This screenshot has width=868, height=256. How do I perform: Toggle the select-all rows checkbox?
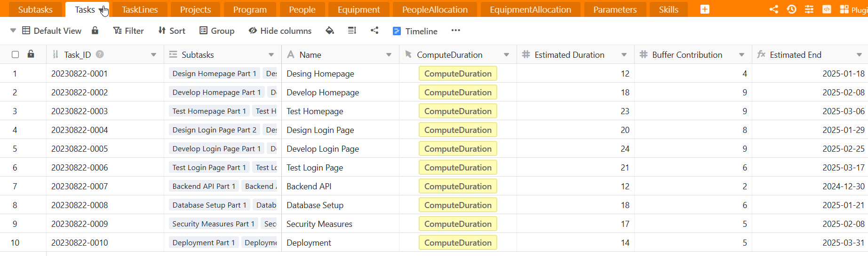pyautogui.click(x=15, y=54)
